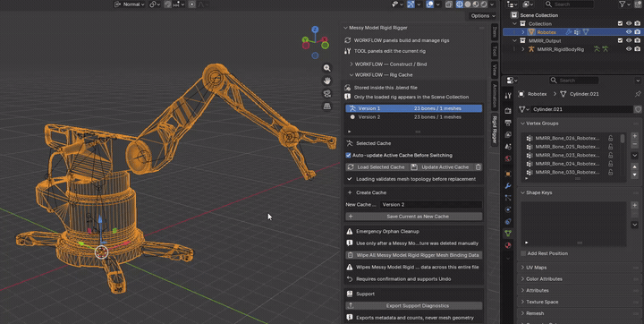644x324 pixels.
Task: Click Save Current as New Cache
Action: [x=414, y=217]
